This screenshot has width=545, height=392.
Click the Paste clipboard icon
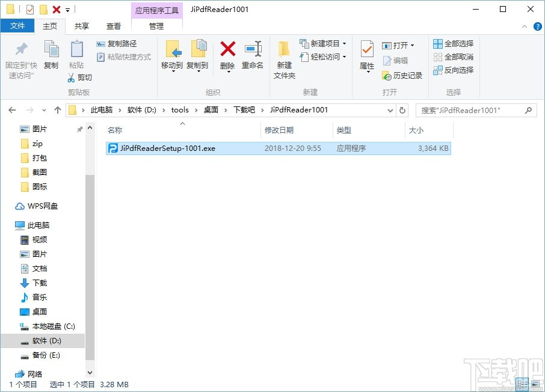76,49
